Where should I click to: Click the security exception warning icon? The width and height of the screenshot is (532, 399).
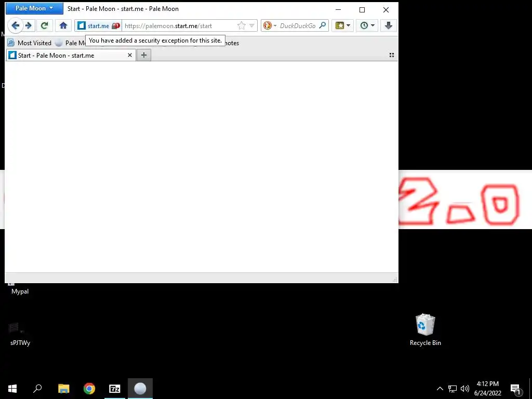[x=116, y=26]
